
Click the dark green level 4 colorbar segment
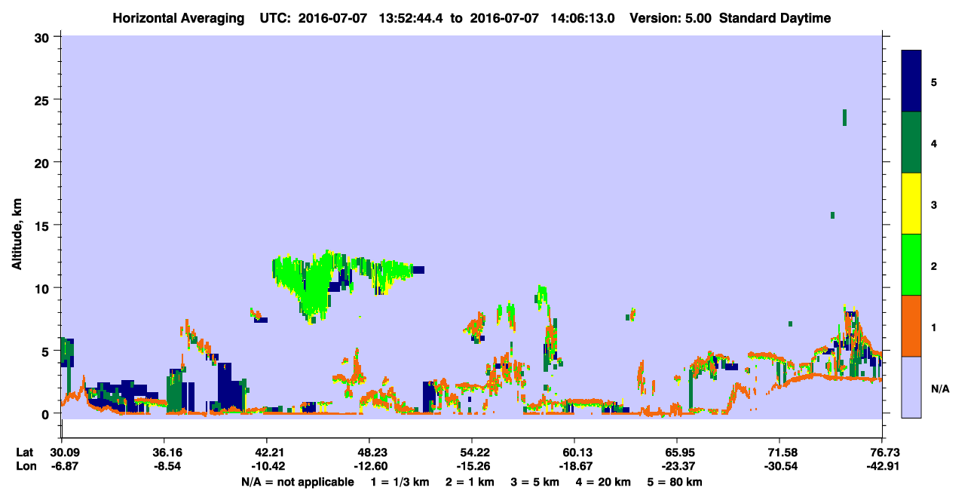coord(911,143)
